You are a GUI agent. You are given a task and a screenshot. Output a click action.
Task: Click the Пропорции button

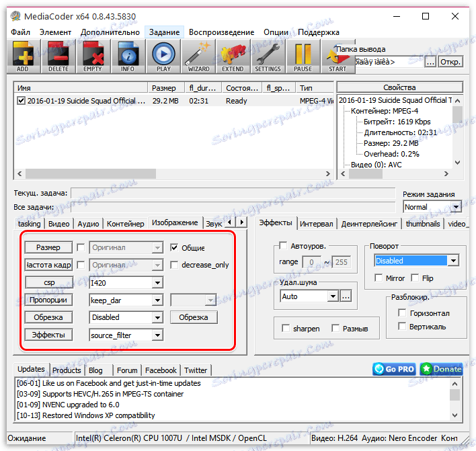point(48,300)
